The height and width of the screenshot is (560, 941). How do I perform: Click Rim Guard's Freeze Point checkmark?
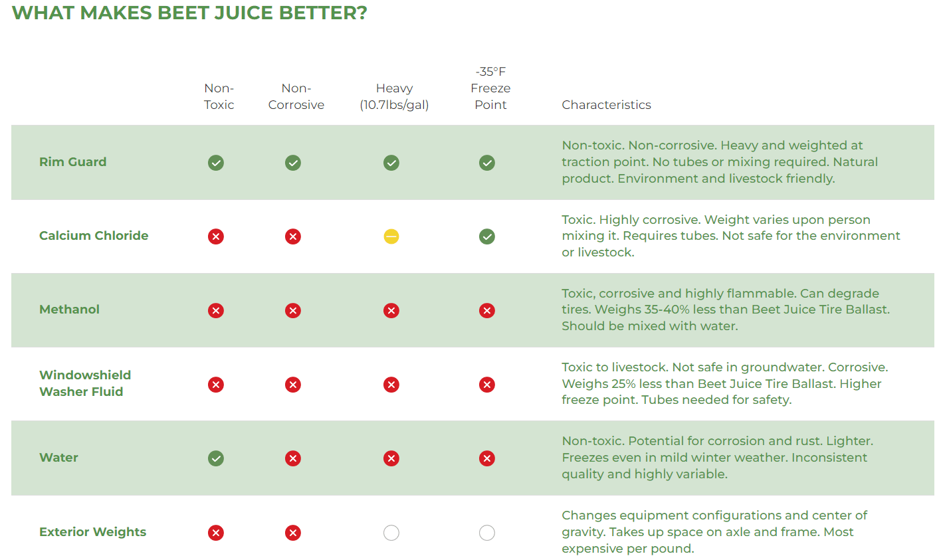[487, 163]
